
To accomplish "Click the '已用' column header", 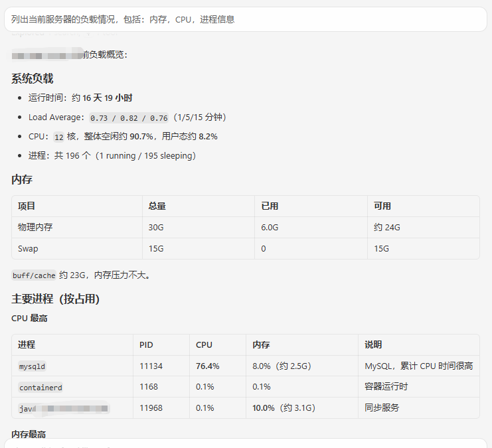I will [270, 206].
